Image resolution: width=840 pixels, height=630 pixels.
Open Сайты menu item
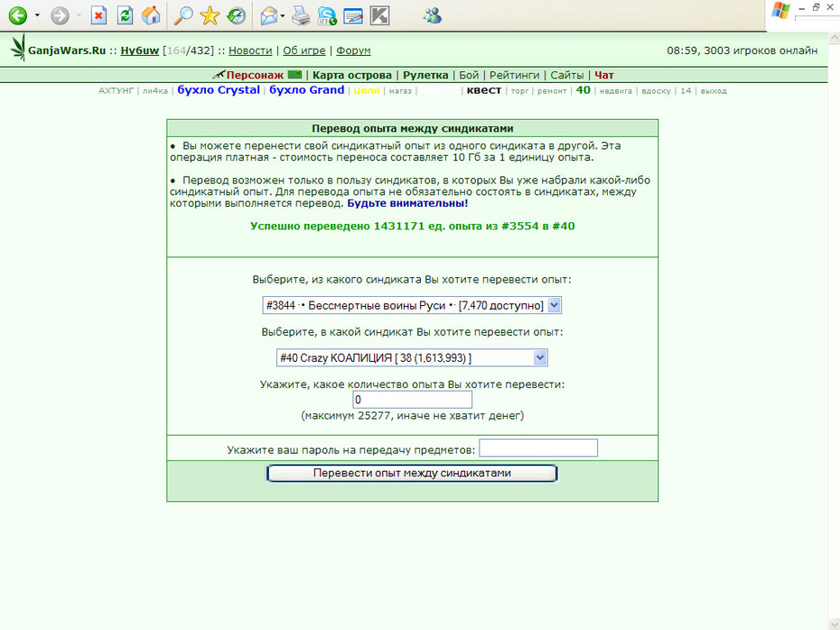coord(567,75)
